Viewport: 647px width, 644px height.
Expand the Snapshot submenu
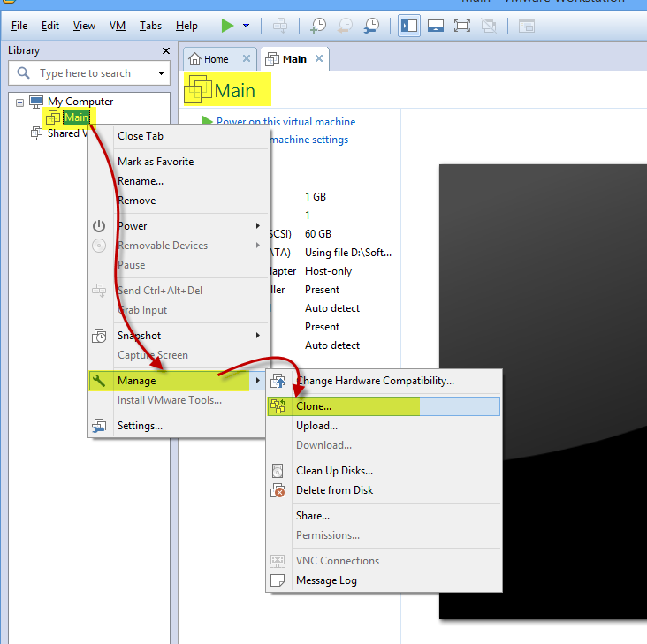click(x=178, y=336)
